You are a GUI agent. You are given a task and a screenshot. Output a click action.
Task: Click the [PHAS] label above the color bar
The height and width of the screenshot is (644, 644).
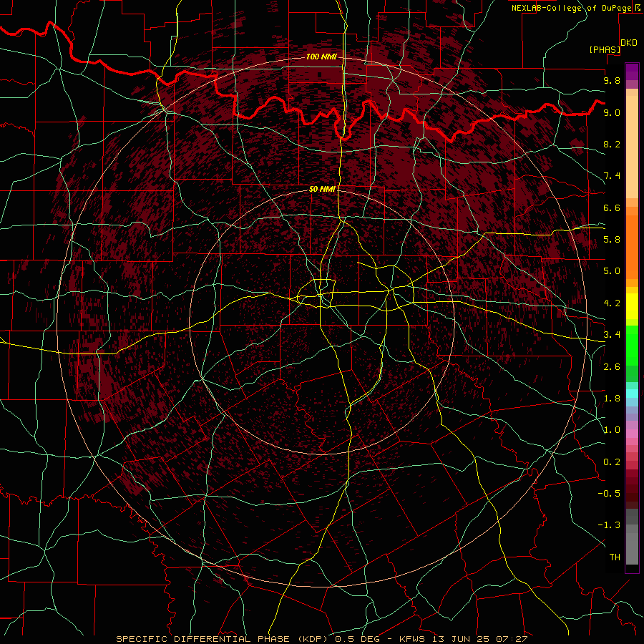tap(605, 49)
